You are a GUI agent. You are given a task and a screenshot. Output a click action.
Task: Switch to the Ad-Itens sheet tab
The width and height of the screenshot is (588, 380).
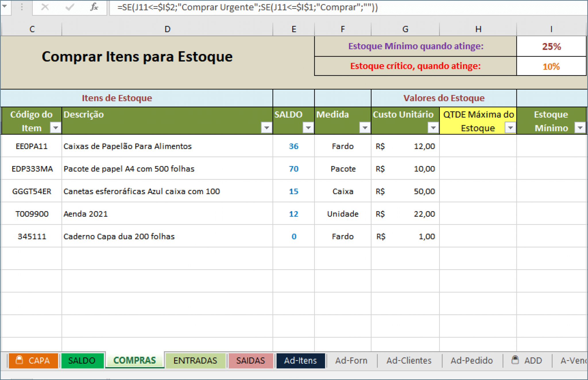[300, 360]
